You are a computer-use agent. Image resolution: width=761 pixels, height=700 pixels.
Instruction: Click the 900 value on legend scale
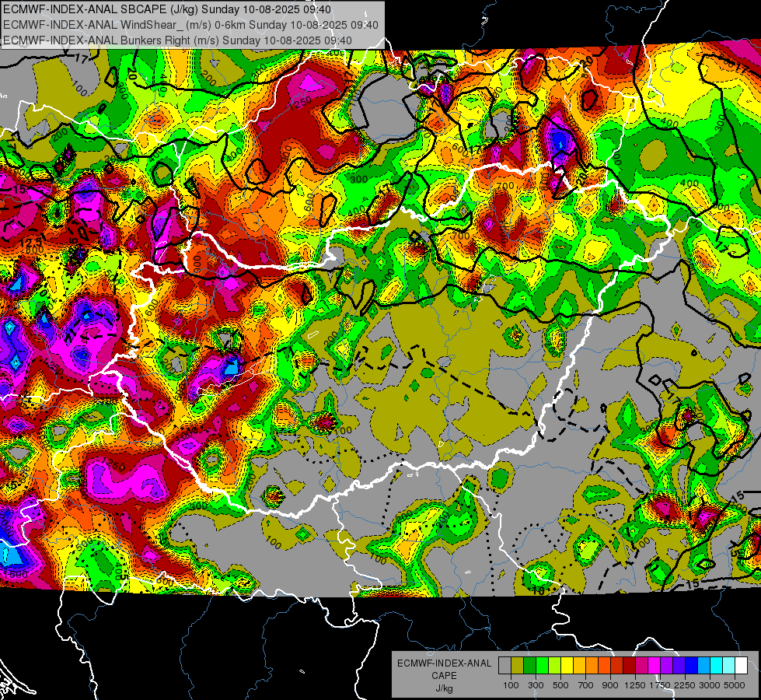pyautogui.click(x=610, y=685)
